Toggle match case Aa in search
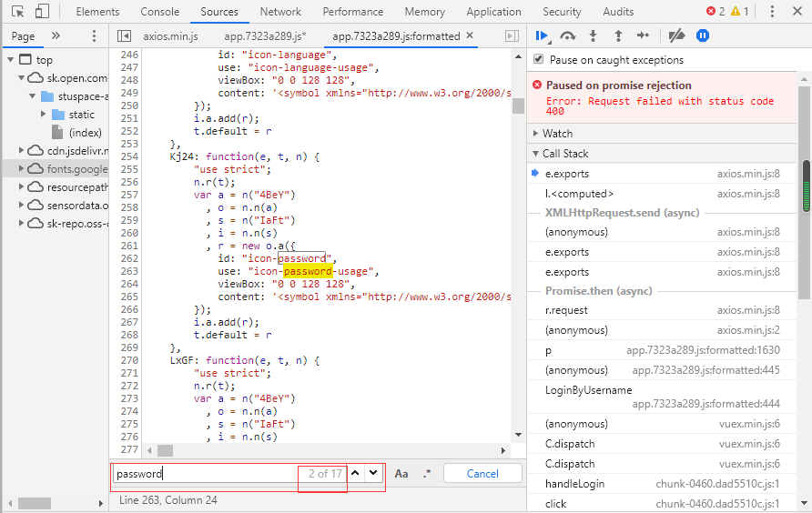This screenshot has width=812, height=513. click(x=401, y=474)
